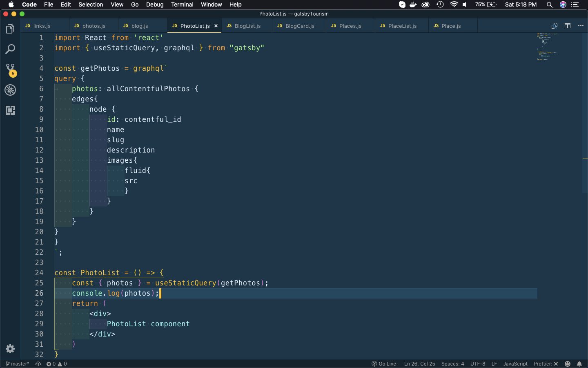Open the Terminal menu

182,4
